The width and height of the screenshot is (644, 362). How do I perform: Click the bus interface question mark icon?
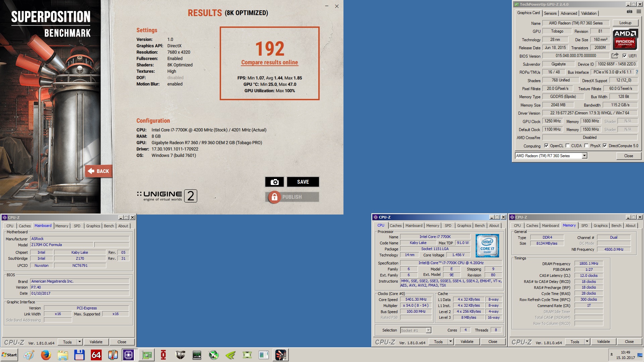coord(637,72)
